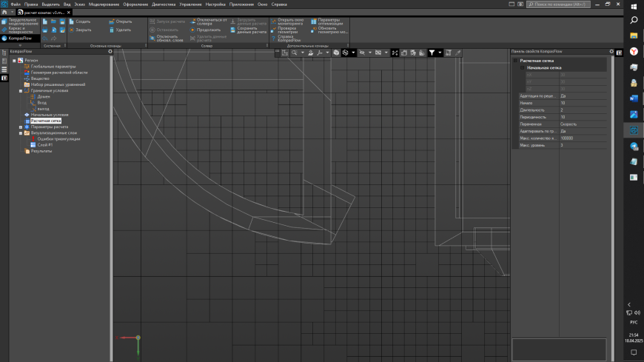Select Начальные условия in the tree
Screen dimensions: 644x362
(x=50, y=115)
